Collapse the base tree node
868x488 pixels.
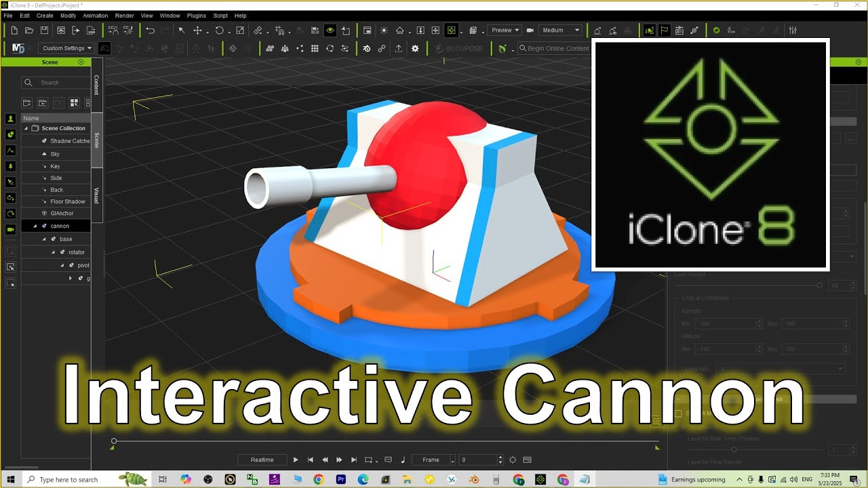tap(45, 239)
